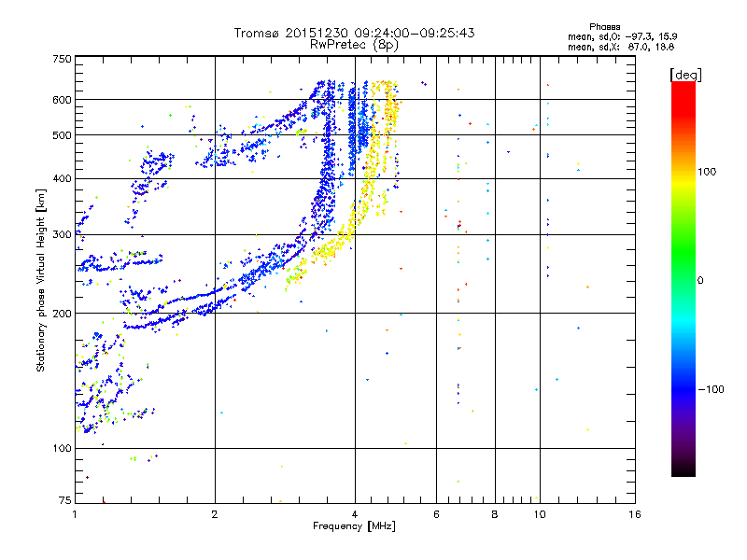
Task: Click the 'mean, sd,O: -97.3, 15.9' statistics line
Action: coord(622,36)
